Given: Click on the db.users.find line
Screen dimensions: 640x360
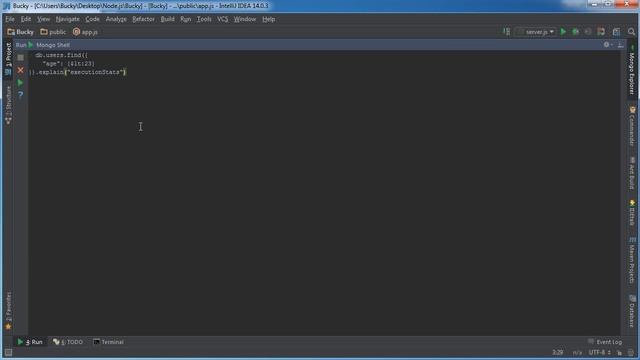Looking at the screenshot, I should pyautogui.click(x=61, y=55).
